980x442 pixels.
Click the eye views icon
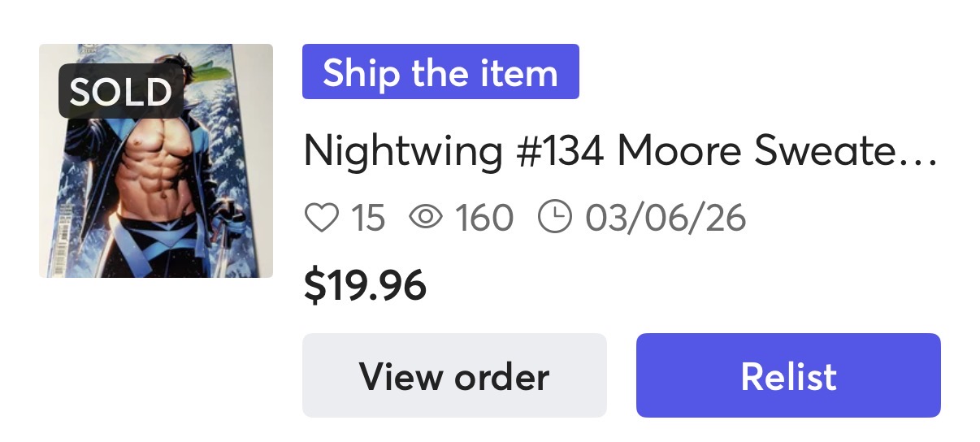coord(426,218)
